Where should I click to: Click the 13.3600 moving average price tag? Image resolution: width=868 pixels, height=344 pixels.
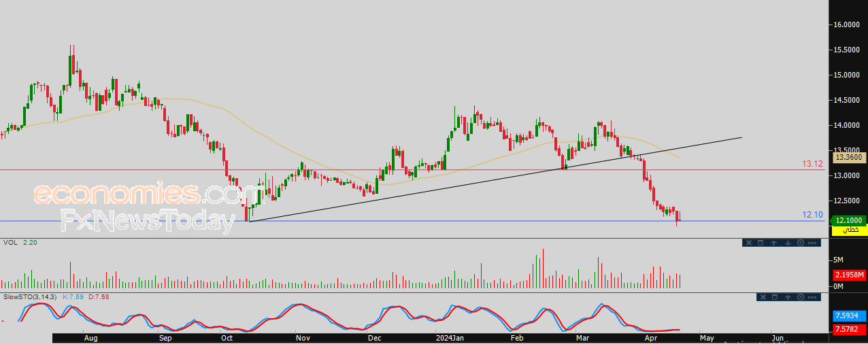(x=848, y=157)
